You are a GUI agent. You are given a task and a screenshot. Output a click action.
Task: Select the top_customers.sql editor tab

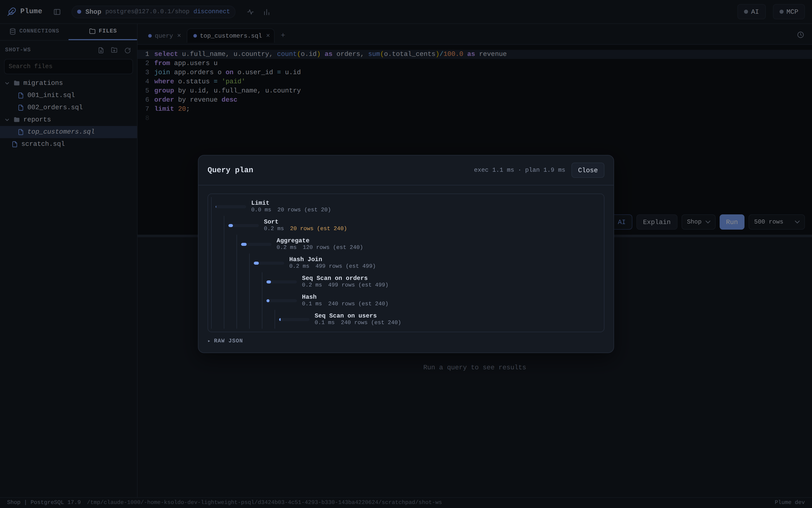(x=231, y=36)
